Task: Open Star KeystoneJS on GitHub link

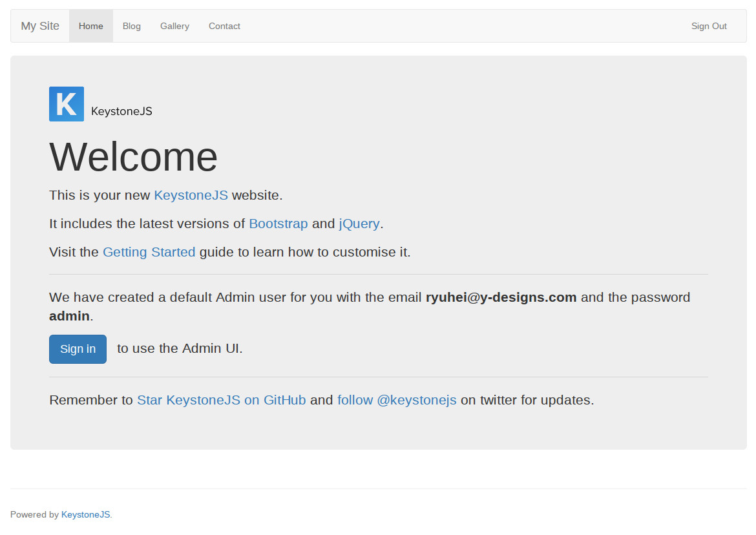Action: 221,400
